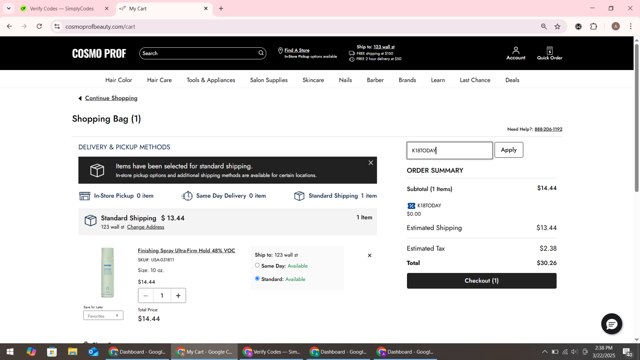Reload the page with refresh icon
640x360 pixels.
pos(39,27)
